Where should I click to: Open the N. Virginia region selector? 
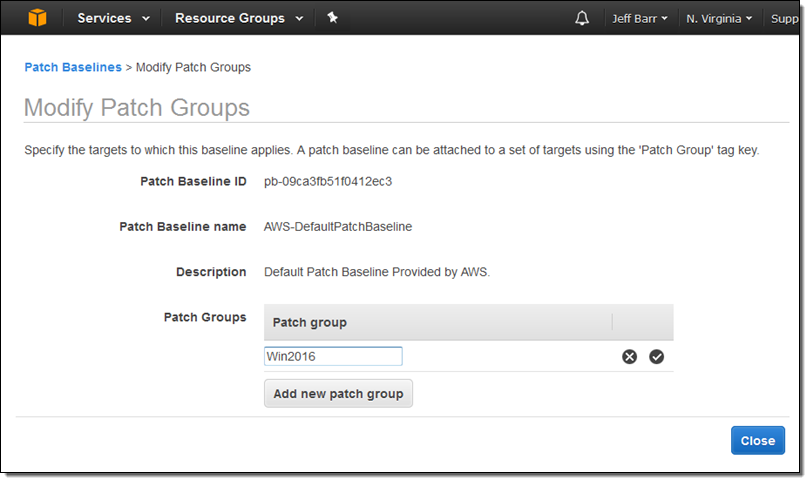click(x=719, y=19)
